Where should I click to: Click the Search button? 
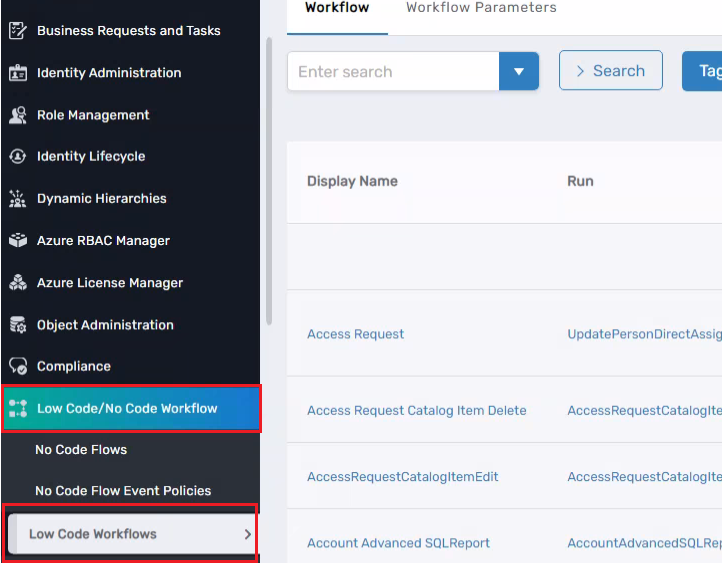(610, 71)
